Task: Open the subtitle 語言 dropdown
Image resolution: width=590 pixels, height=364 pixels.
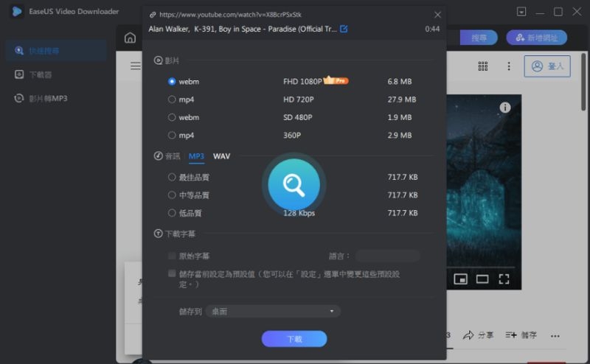Action: 387,256
